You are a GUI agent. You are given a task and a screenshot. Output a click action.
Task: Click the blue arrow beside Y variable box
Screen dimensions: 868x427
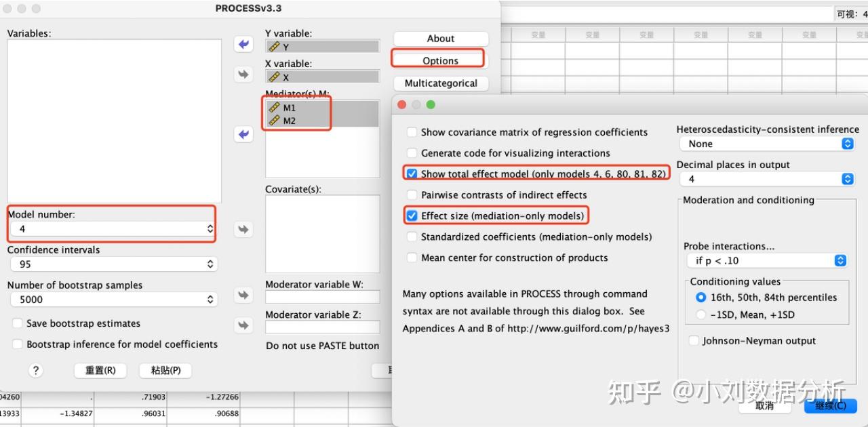tap(243, 43)
